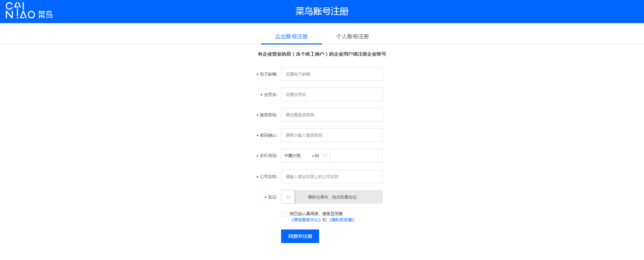Viewport: 644px width, 260px height.
Task: Switch to 个人账号注册 tab
Action: point(352,37)
